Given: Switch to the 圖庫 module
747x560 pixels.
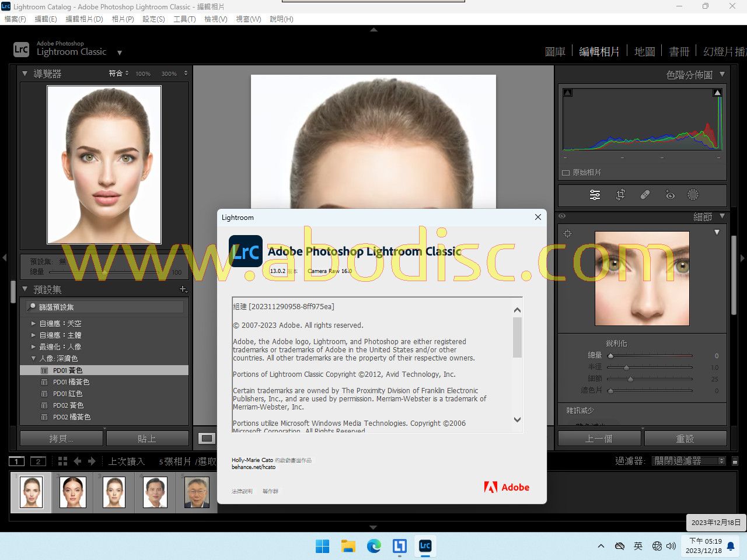Looking at the screenshot, I should (x=555, y=51).
